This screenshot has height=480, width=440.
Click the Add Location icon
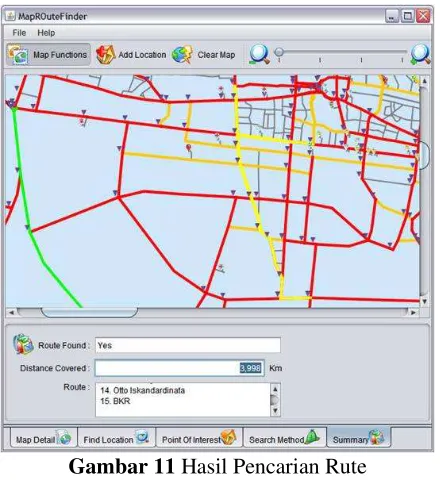[105, 55]
